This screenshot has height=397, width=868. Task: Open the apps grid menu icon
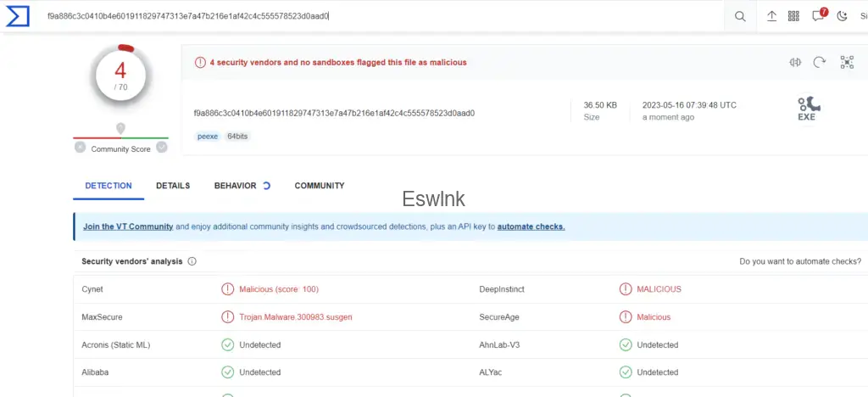[794, 16]
